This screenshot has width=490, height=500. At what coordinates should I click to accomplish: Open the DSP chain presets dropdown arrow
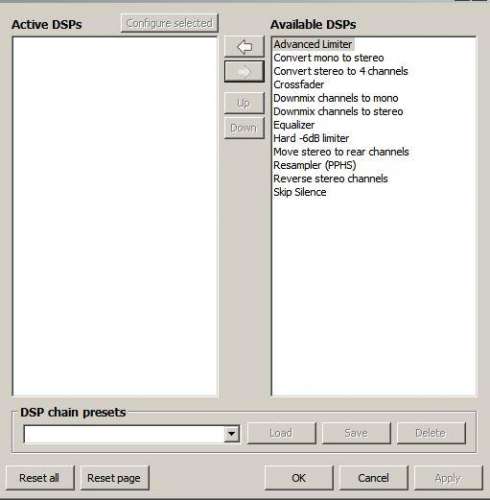(x=232, y=434)
